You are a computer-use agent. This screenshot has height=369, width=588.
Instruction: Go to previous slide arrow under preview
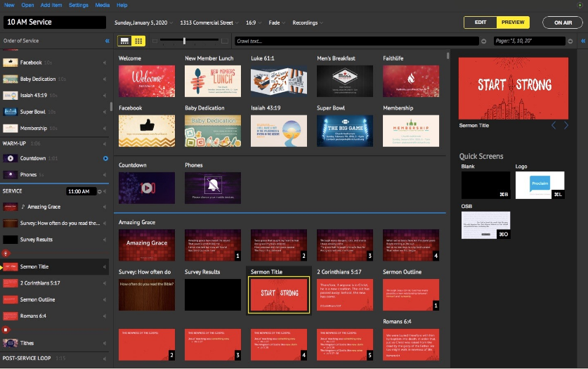point(554,126)
